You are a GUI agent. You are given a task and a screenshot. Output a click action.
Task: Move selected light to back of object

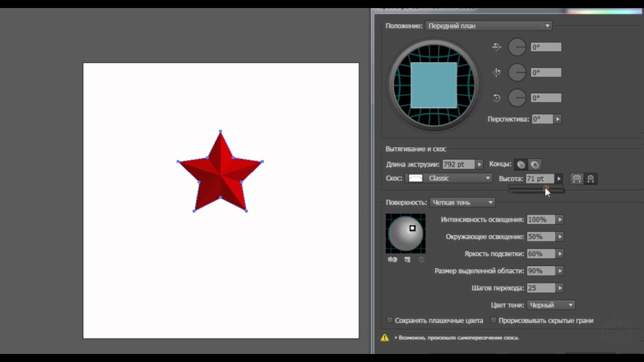392,259
